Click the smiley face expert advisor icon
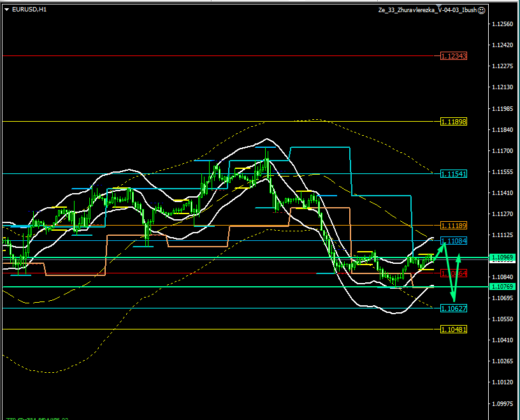This screenshot has width=520, height=420. [482, 10]
